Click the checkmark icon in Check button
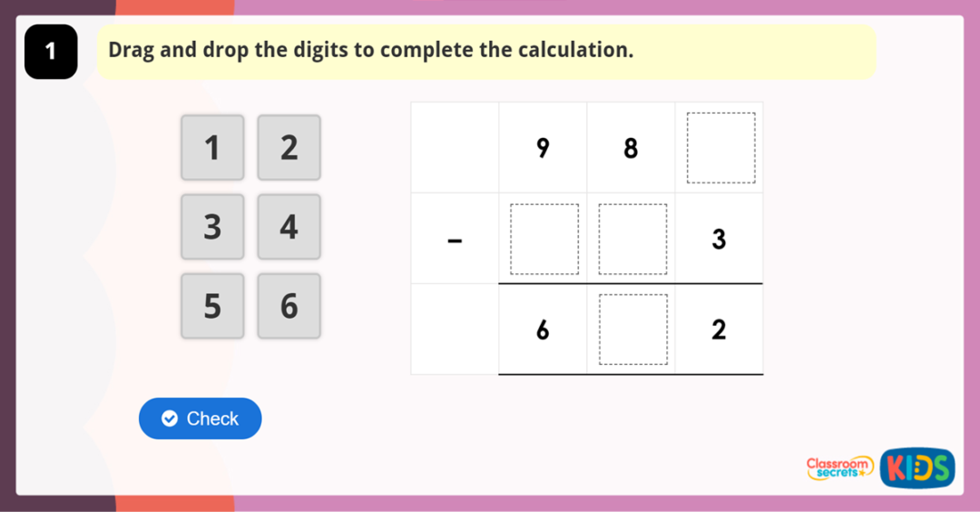 coord(169,418)
